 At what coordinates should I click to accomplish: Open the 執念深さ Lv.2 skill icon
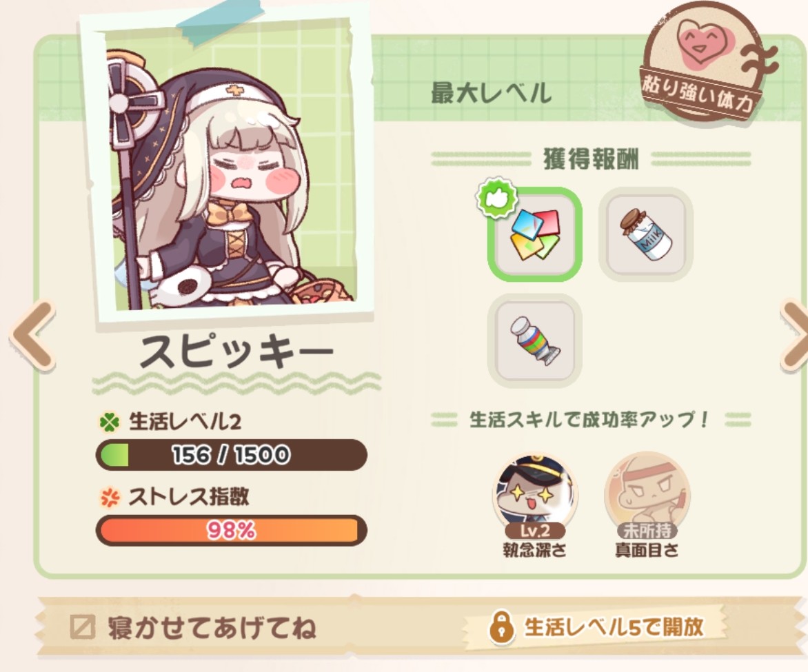pyautogui.click(x=535, y=496)
